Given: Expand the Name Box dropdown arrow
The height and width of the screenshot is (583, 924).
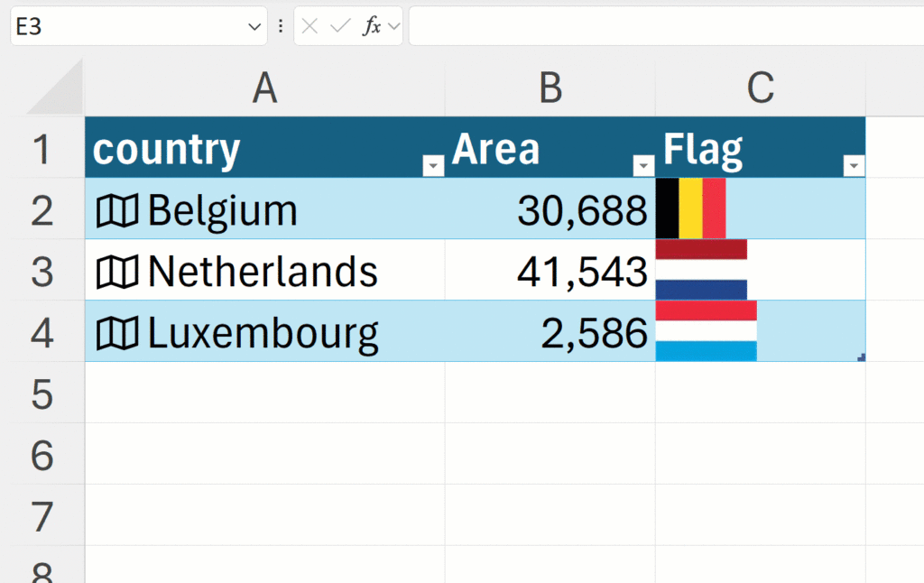Looking at the screenshot, I should (254, 26).
